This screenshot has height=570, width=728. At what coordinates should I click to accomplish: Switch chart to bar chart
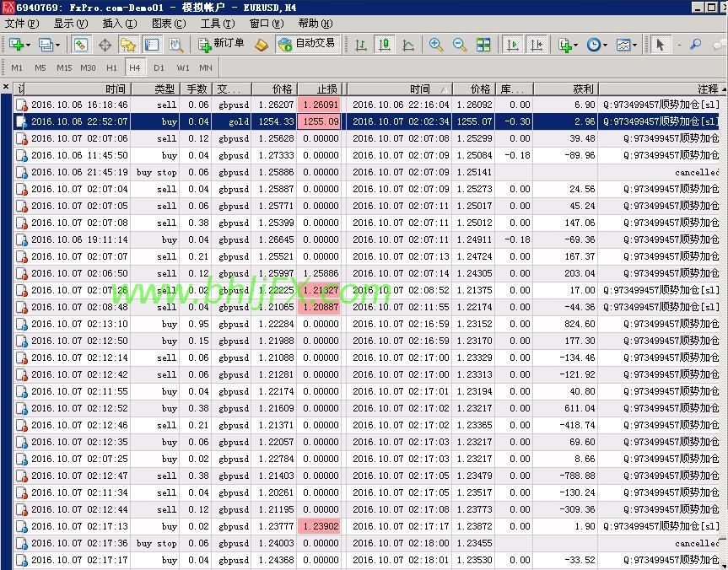pos(361,45)
